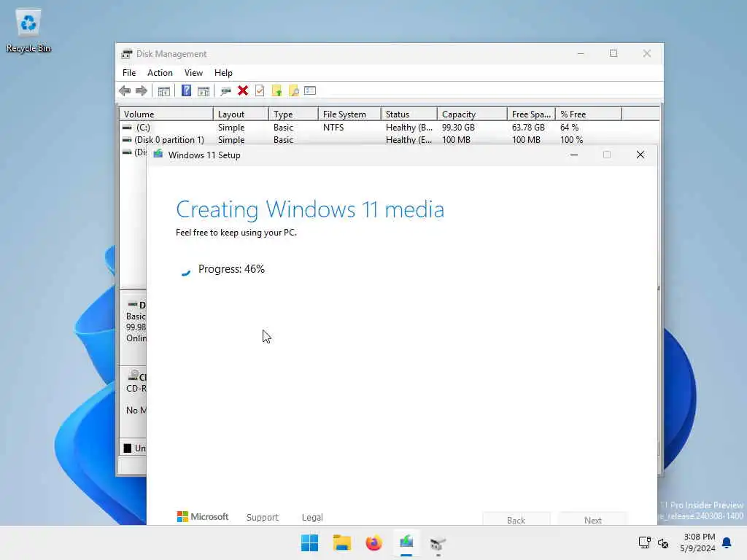Click the yellow folder with green arrow icon
This screenshot has width=747, height=560.
(276, 90)
